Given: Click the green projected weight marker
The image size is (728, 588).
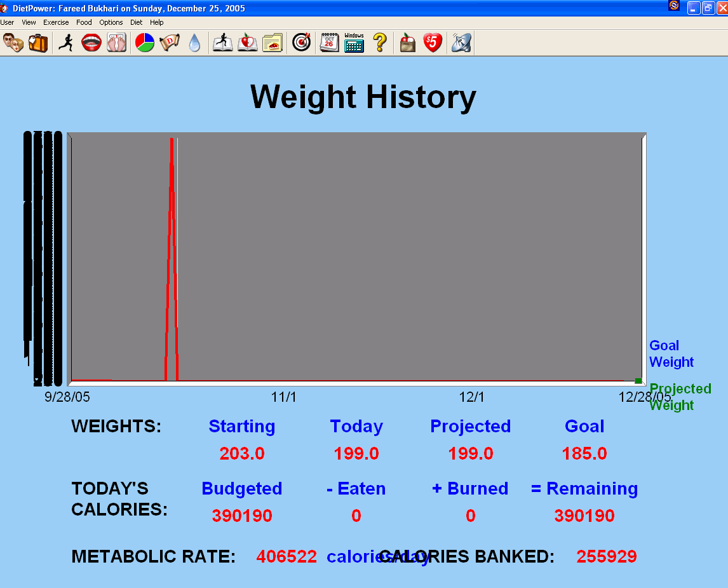Looking at the screenshot, I should pos(638,381).
